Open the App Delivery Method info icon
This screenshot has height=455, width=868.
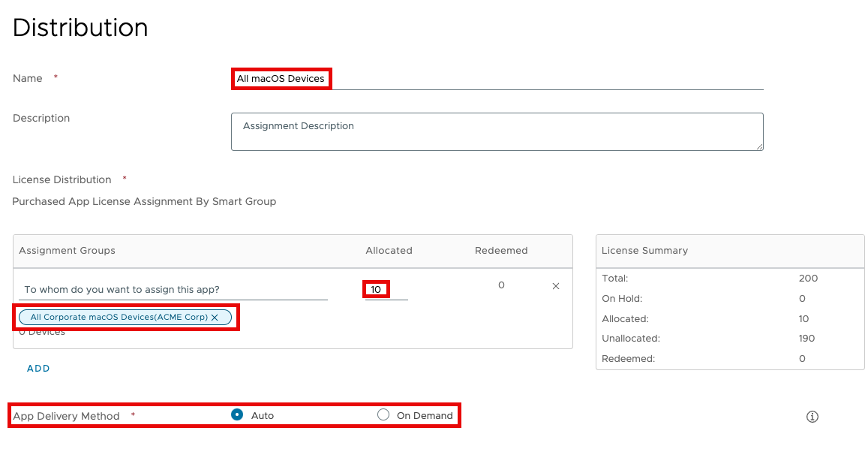[812, 417]
